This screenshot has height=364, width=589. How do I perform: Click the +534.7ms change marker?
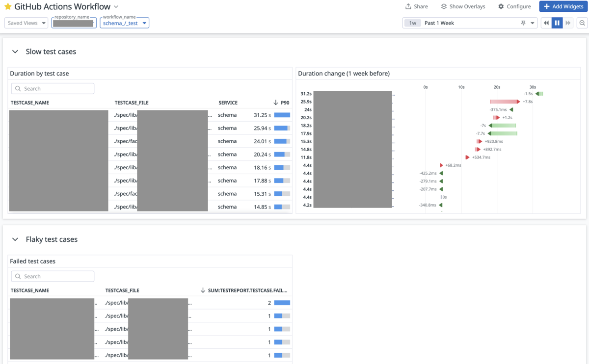tap(468, 157)
